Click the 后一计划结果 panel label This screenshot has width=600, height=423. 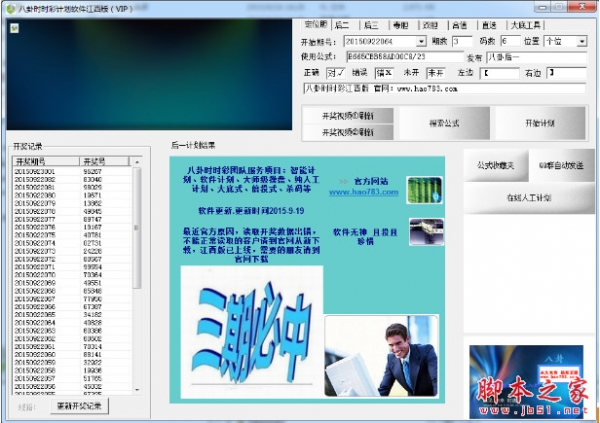click(193, 145)
